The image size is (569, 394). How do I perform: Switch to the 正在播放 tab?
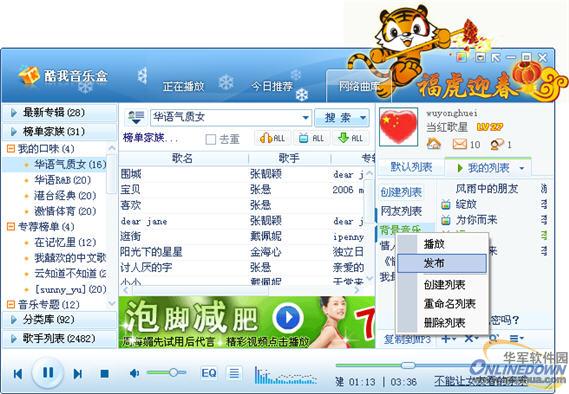click(x=184, y=86)
